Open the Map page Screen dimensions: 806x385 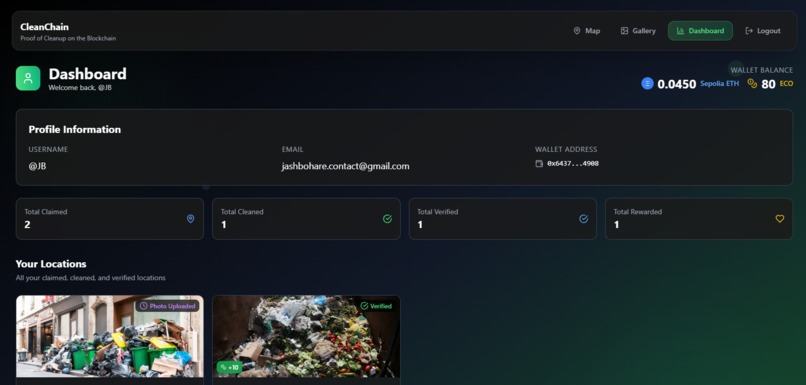coord(587,31)
